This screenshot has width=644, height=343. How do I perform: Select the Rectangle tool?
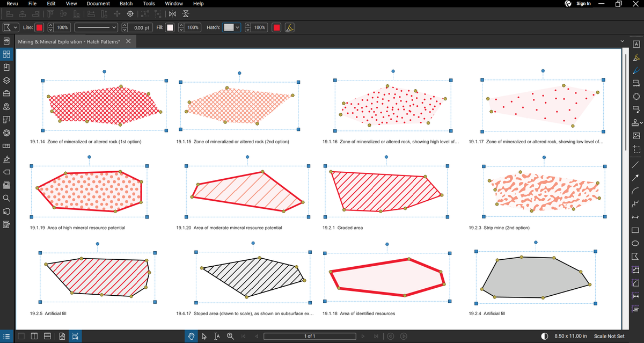(x=636, y=230)
